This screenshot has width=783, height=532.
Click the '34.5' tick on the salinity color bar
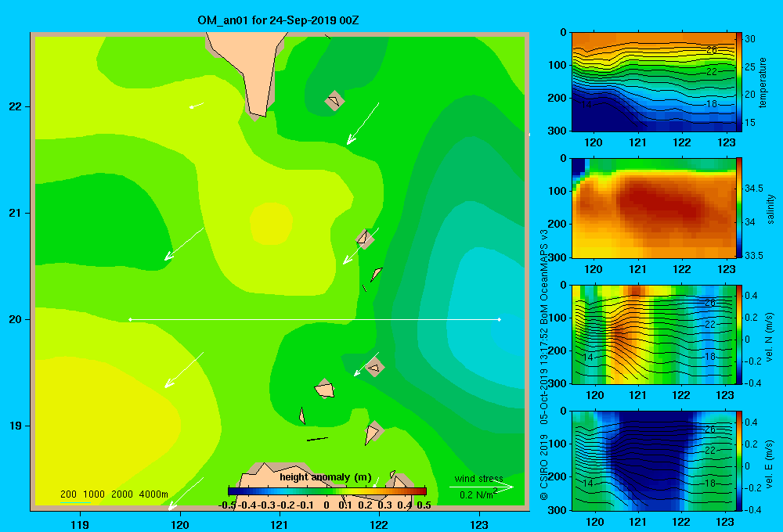point(753,188)
